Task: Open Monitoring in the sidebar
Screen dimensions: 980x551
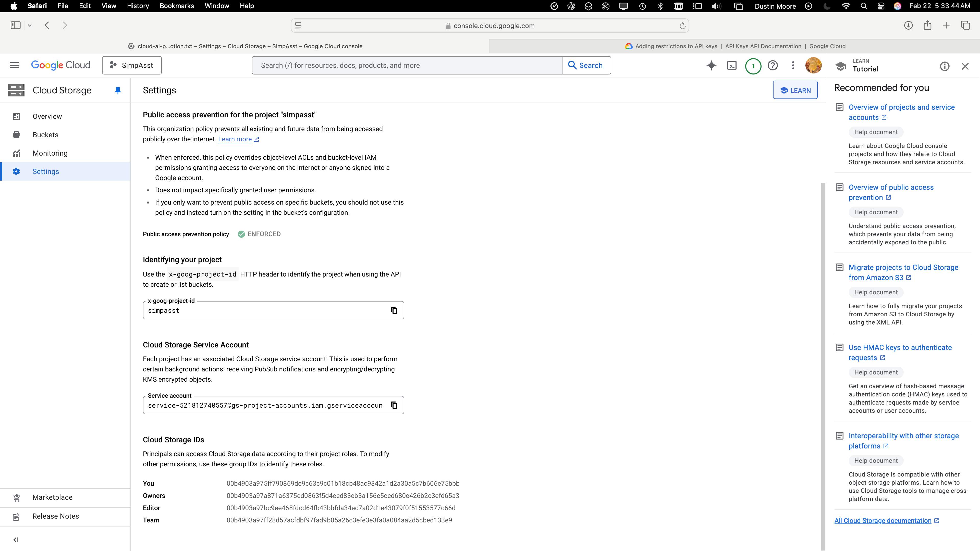Action: [x=50, y=153]
